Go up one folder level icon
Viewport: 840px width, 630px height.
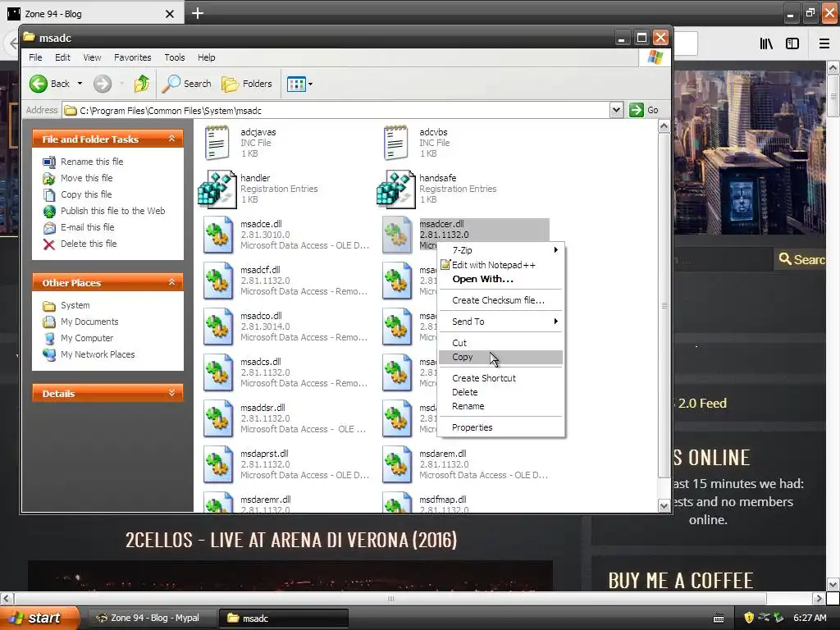point(142,84)
